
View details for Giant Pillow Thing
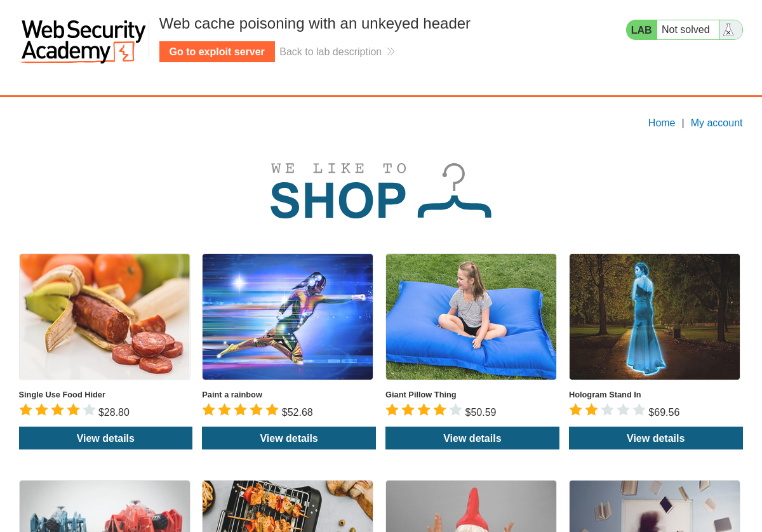(472, 438)
